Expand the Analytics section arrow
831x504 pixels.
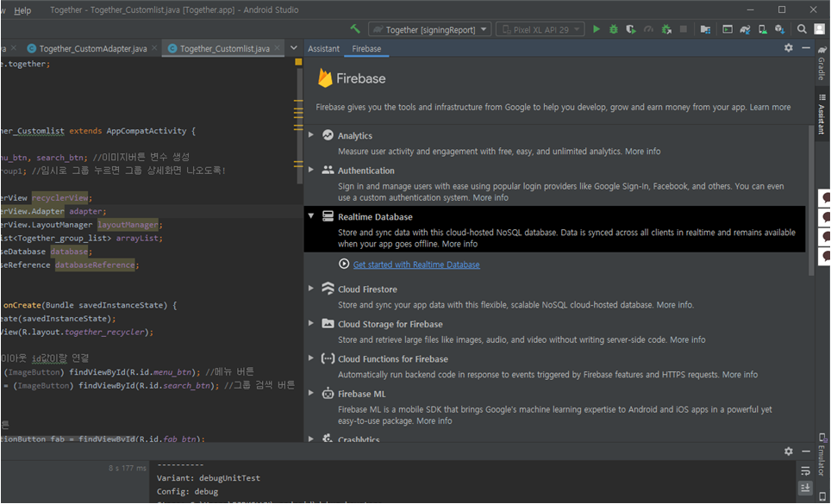(311, 134)
